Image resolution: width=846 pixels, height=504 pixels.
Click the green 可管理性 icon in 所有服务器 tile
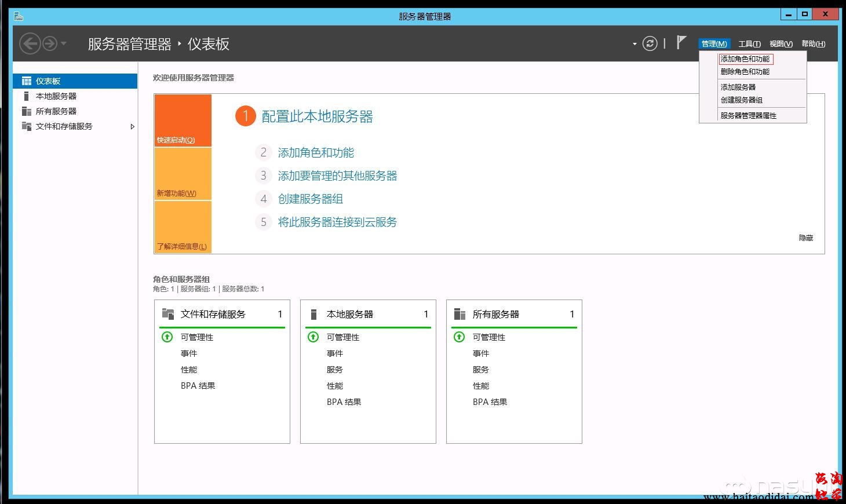click(x=460, y=337)
